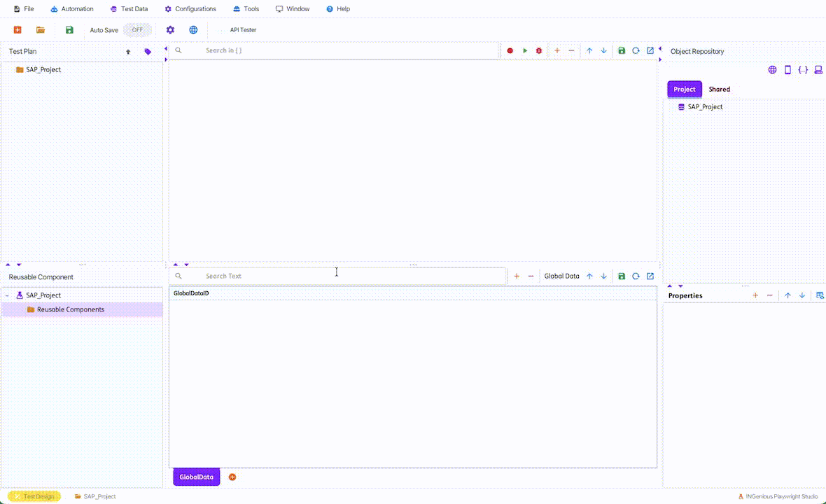Click the up-arrow icon in Test Plan header
The height and width of the screenshot is (504, 826).
click(128, 52)
